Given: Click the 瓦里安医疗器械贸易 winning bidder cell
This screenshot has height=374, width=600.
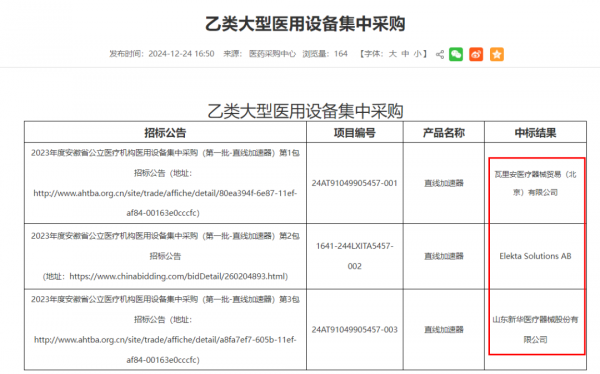Looking at the screenshot, I should tap(535, 183).
